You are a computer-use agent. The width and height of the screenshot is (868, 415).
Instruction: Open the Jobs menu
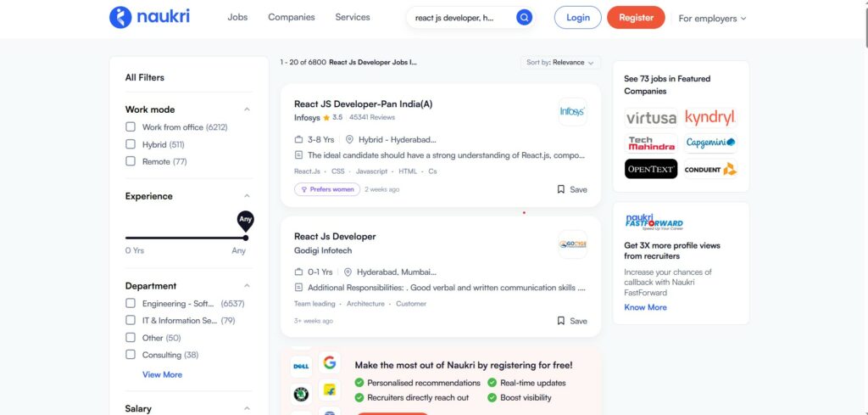[237, 17]
